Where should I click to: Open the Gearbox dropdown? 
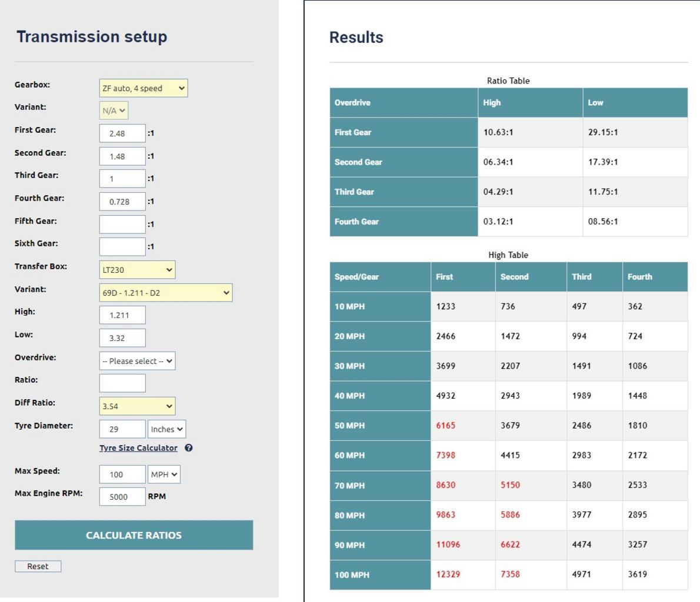144,88
